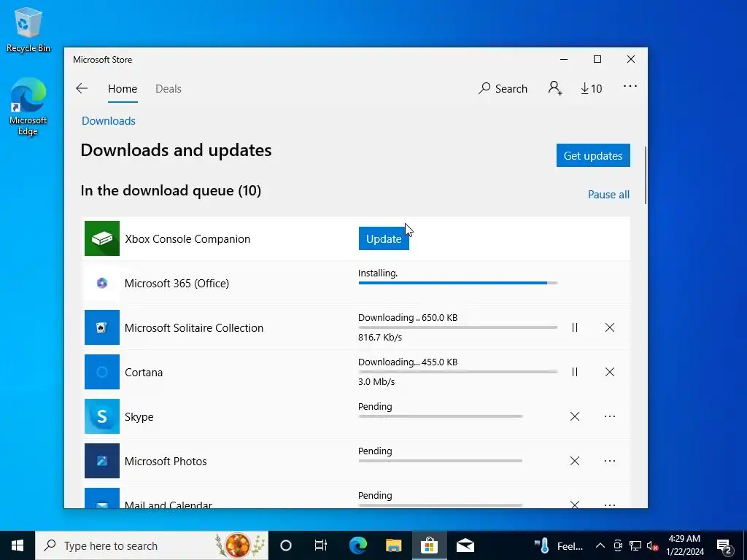Click the Skype app icon

click(x=102, y=416)
